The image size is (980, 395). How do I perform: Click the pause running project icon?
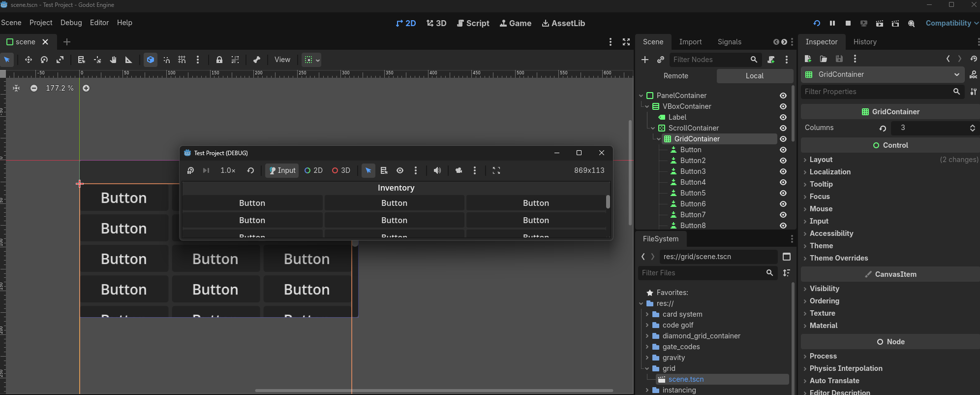[832, 23]
